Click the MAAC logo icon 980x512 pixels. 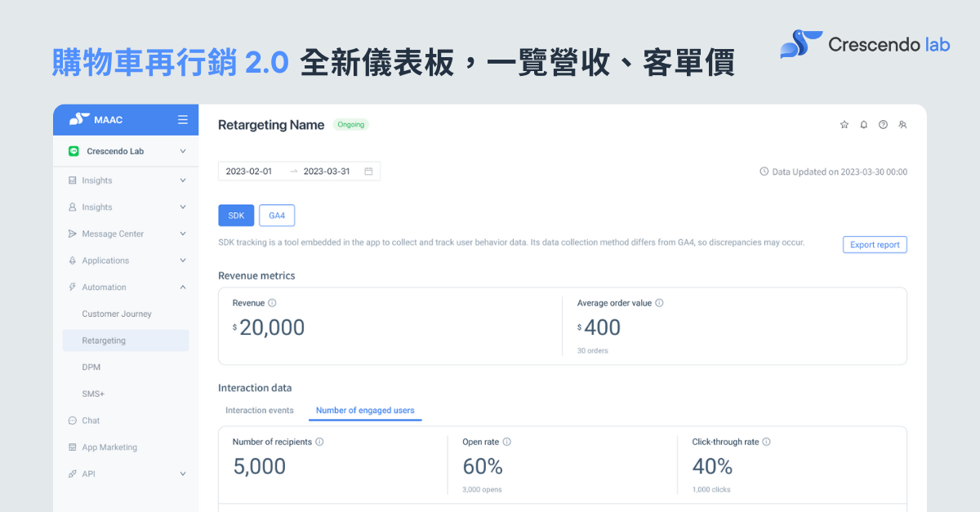tap(79, 119)
